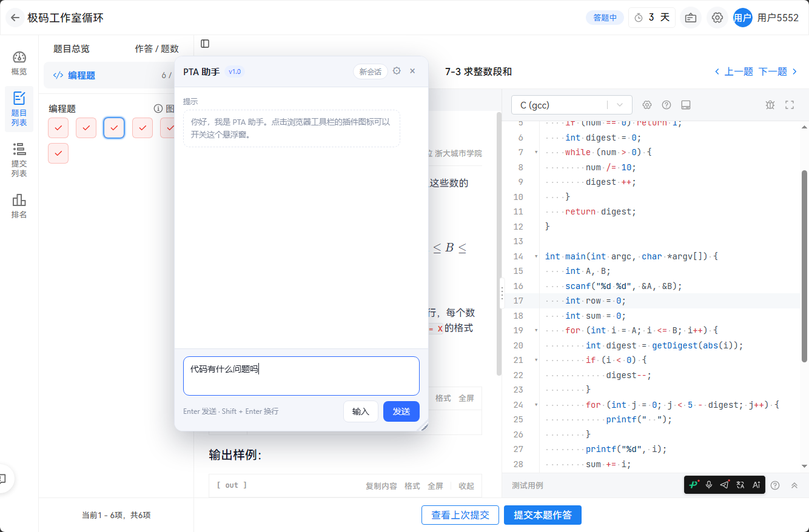809x532 pixels.
Task: Fold the main function at line 14
Action: (536, 256)
